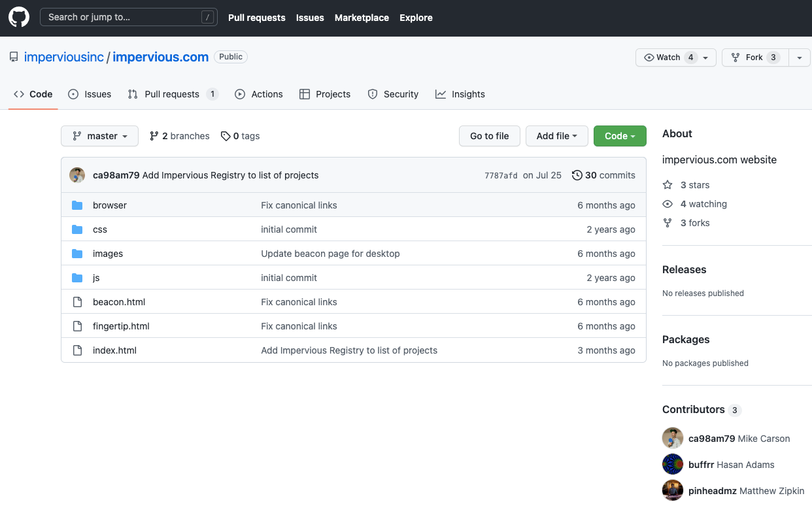Viewport: 812px width, 517px height.
Task: Fork the repository with Fork button
Action: coord(755,58)
